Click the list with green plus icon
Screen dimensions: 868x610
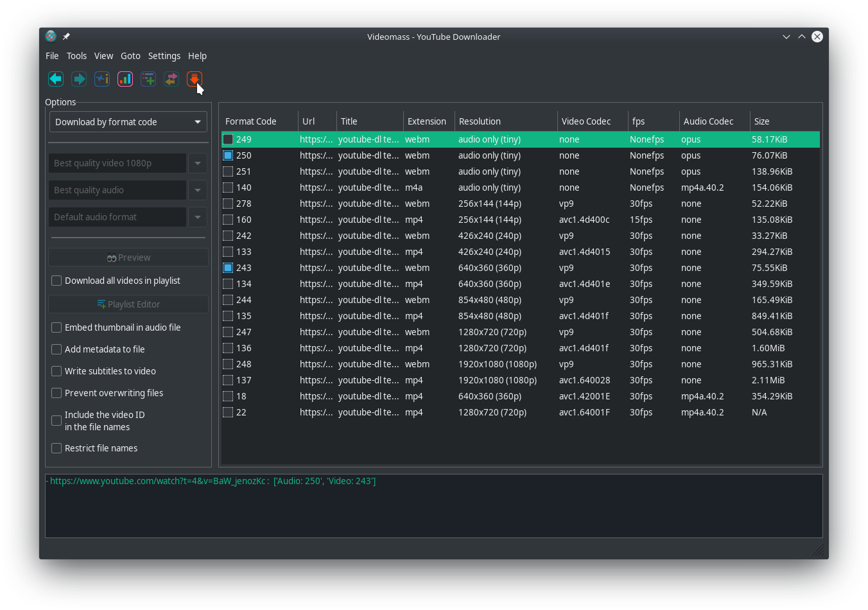(x=148, y=79)
